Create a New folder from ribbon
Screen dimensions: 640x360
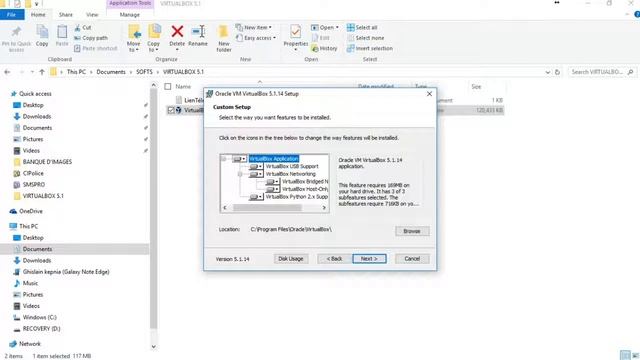coord(224,38)
